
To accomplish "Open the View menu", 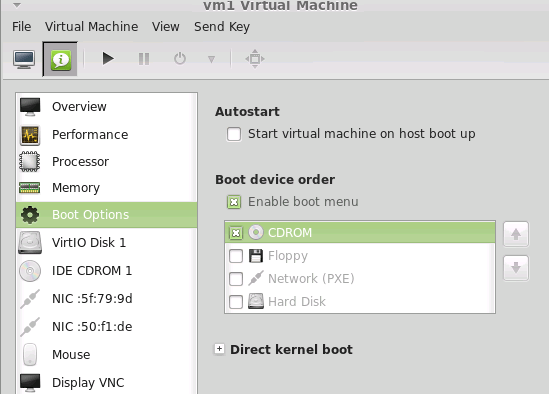I will click(x=166, y=27).
